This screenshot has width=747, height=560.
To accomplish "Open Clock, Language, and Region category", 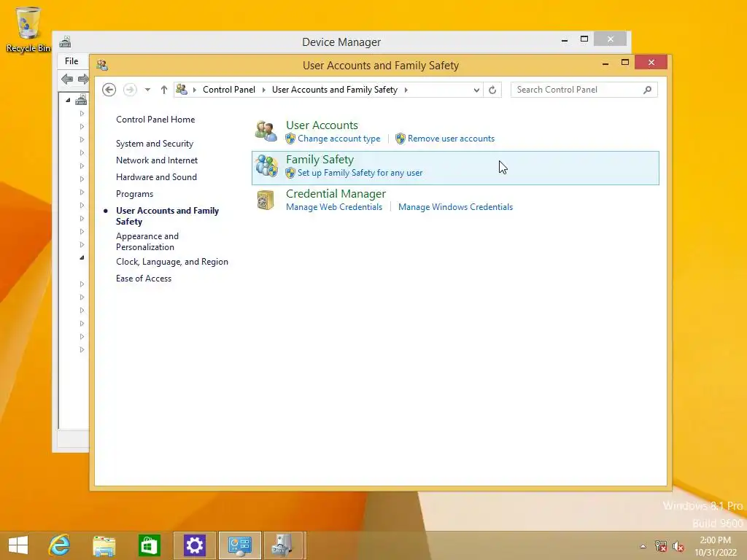I will click(x=172, y=262).
